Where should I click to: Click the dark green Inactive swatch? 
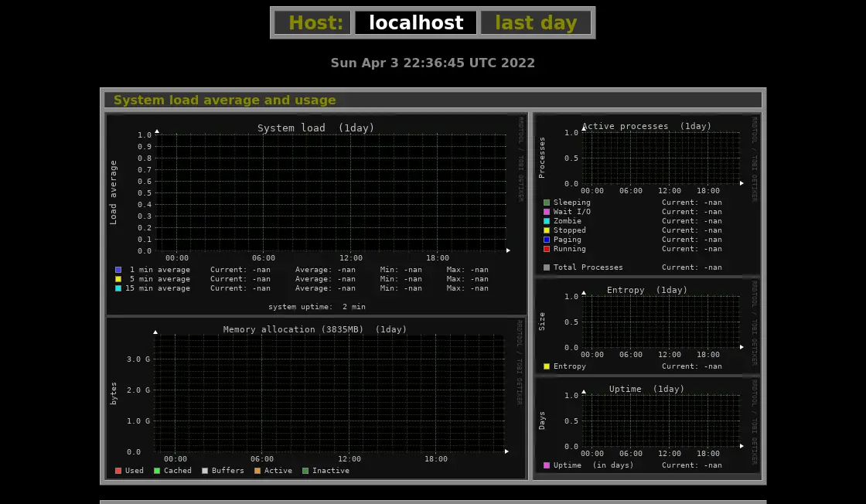[x=305, y=471]
